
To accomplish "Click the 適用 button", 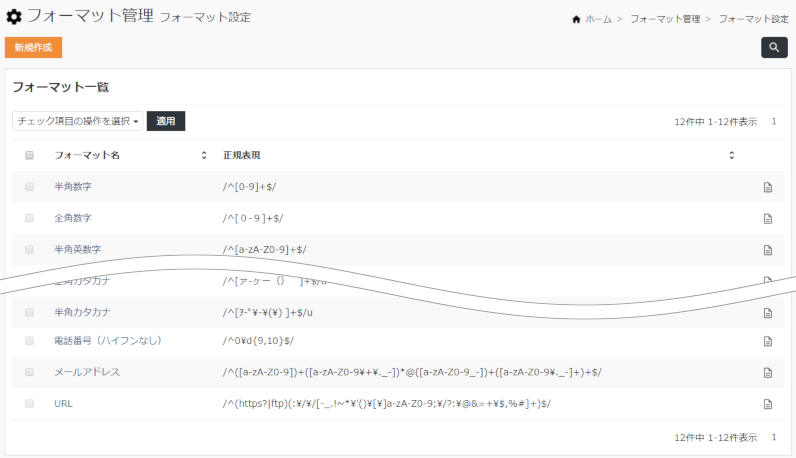I will [x=166, y=121].
